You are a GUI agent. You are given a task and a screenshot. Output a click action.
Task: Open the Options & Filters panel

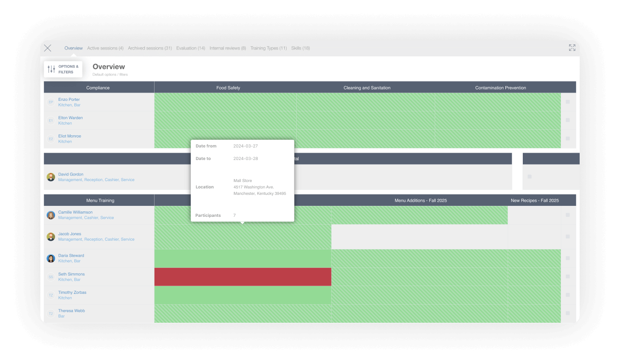[63, 69]
